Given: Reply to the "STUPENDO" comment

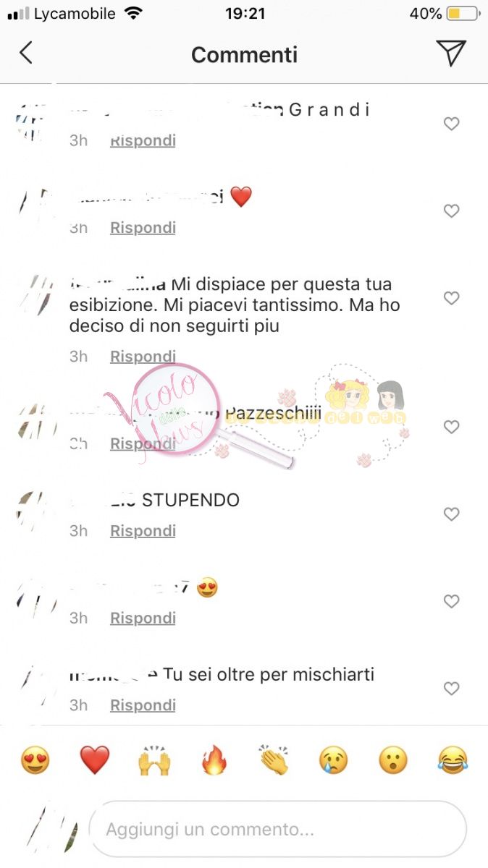Looking at the screenshot, I should click(x=143, y=531).
